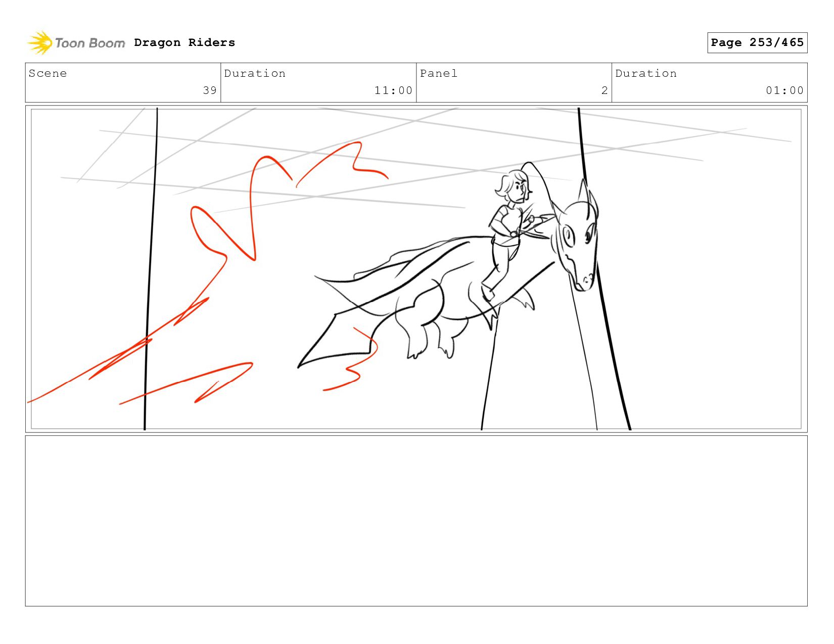Click the scene number value '39'

pos(210,91)
